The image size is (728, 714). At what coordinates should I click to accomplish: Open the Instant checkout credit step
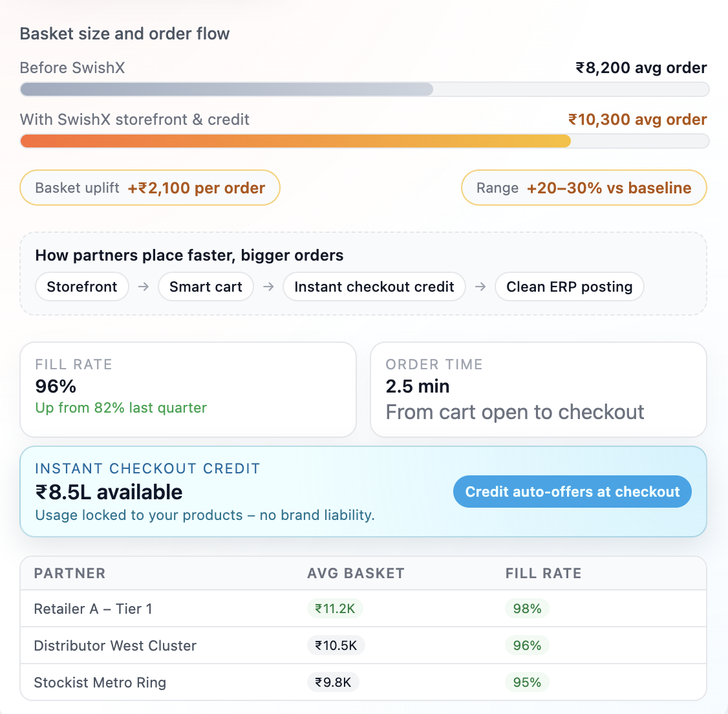tap(374, 287)
